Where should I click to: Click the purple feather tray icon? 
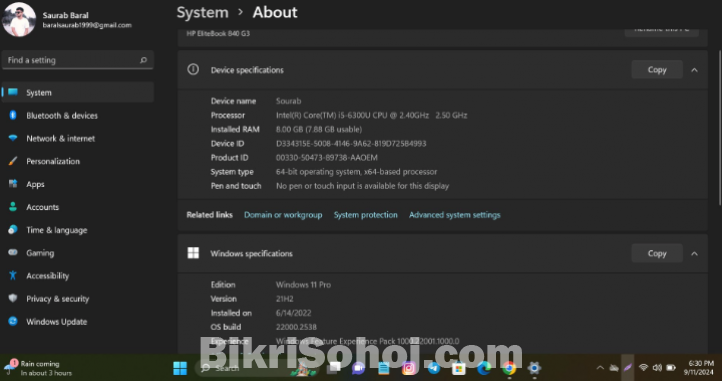(x=628, y=368)
